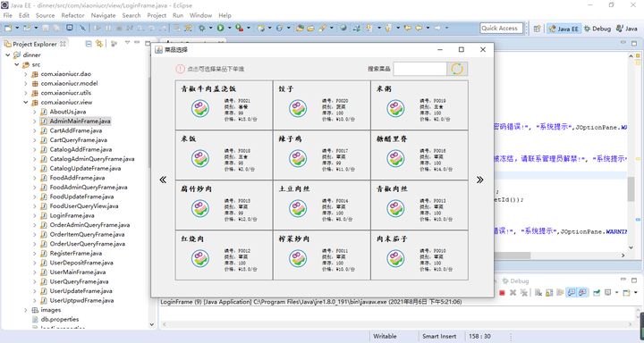The height and width of the screenshot is (343, 644).
Task: Collapse the com.xiaoniucr.view package
Action: (x=26, y=102)
